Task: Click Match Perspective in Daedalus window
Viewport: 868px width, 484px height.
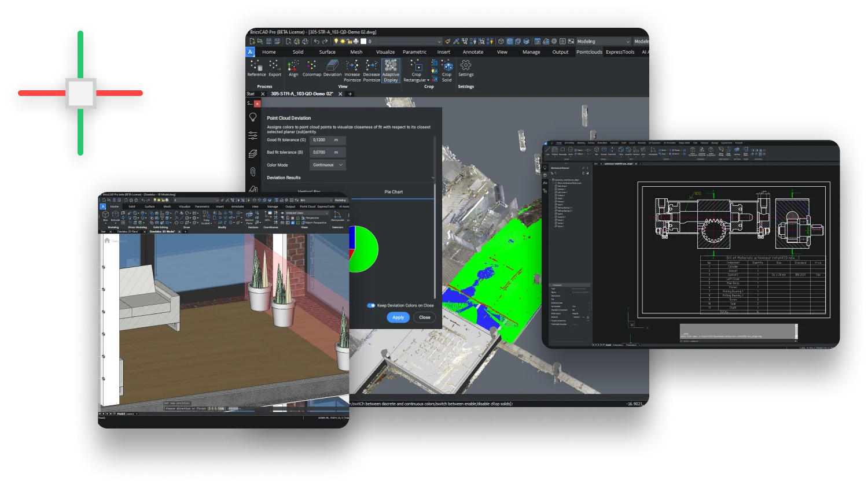Action: [315, 223]
